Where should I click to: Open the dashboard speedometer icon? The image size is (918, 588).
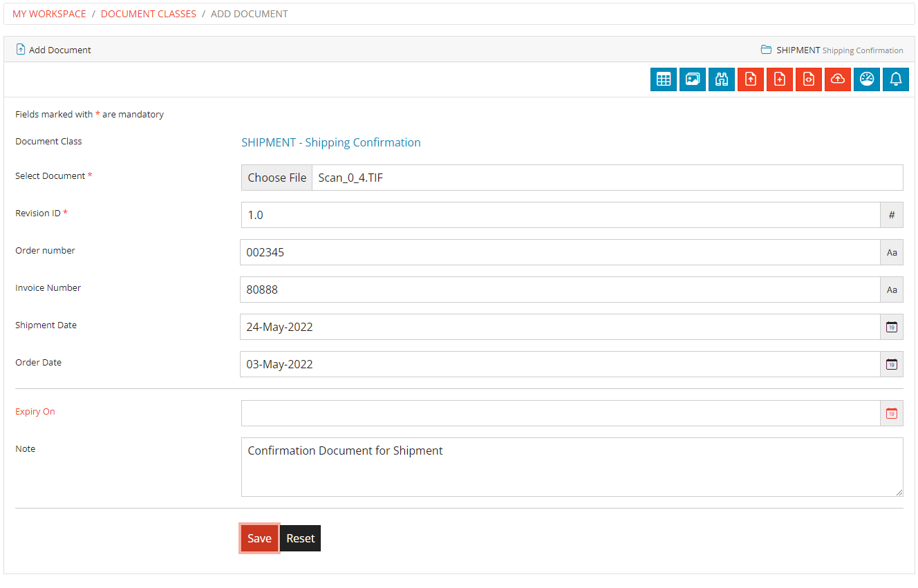[867, 79]
